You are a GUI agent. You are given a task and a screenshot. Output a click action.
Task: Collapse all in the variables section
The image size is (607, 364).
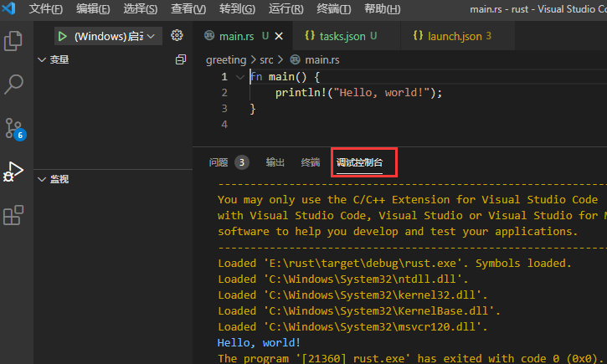[180, 60]
